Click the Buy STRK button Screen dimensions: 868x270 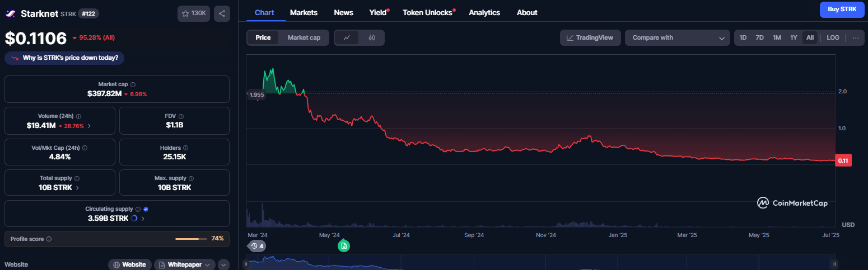point(842,10)
